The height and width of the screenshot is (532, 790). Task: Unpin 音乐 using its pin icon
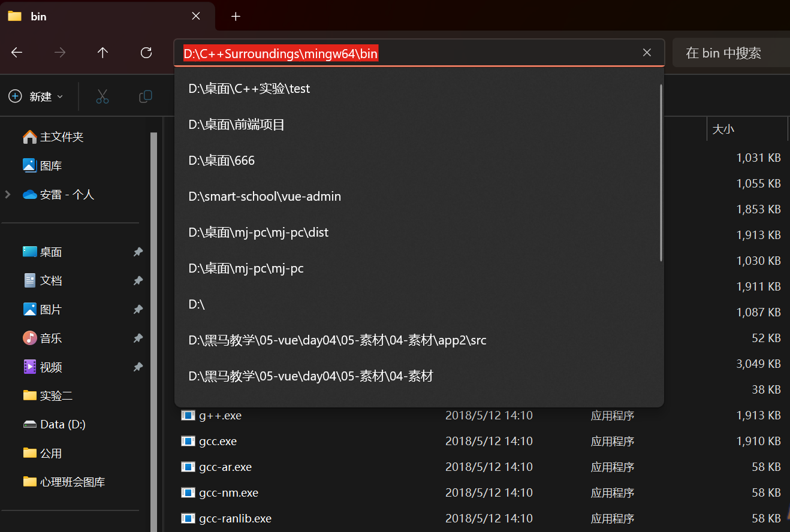(138, 338)
